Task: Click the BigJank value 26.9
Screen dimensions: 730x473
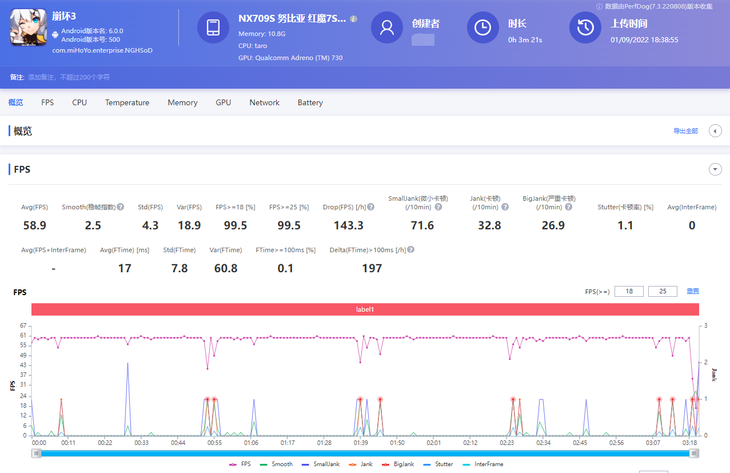Action: click(553, 225)
